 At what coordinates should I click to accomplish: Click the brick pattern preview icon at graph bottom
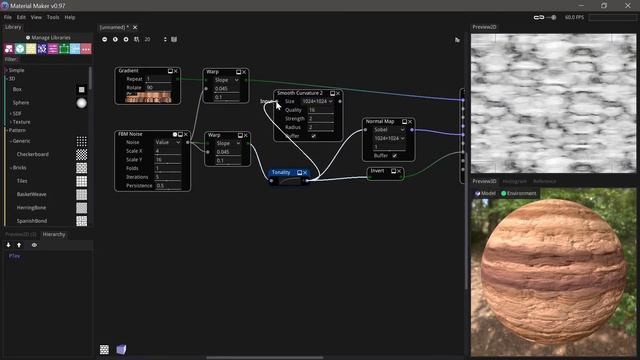pyautogui.click(x=104, y=349)
